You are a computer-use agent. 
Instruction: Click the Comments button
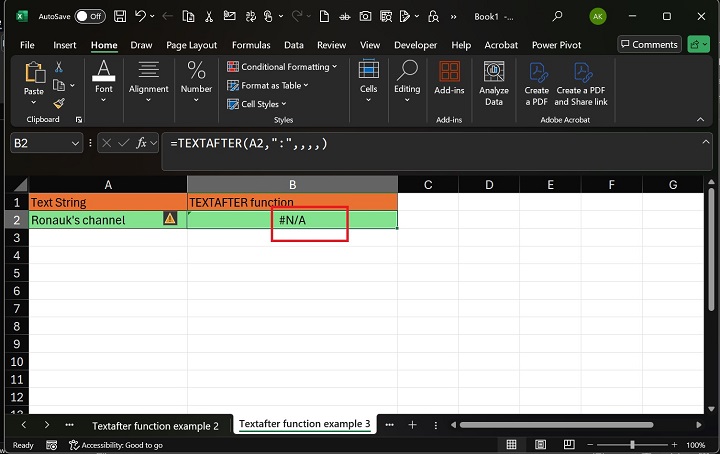648,44
